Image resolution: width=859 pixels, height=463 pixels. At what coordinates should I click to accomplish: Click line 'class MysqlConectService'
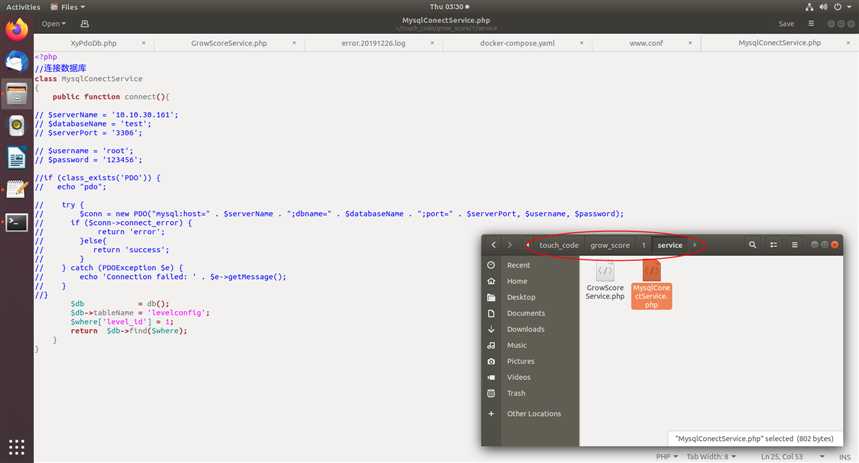[x=88, y=78]
